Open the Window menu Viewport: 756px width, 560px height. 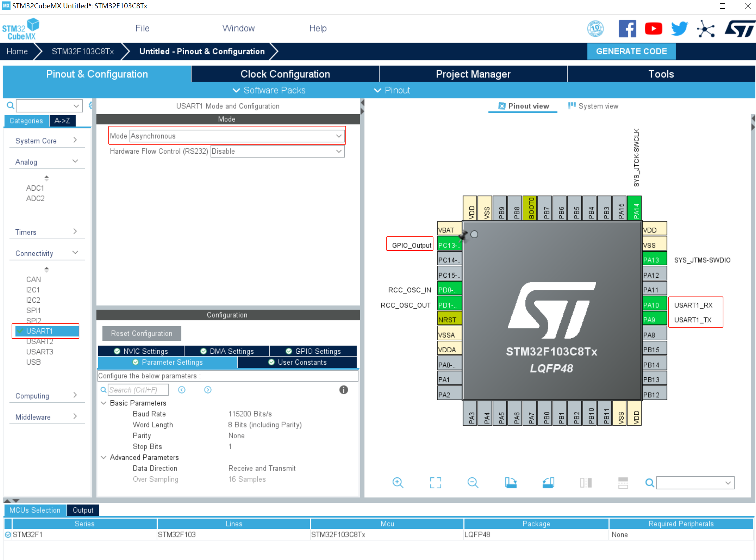[x=238, y=28]
